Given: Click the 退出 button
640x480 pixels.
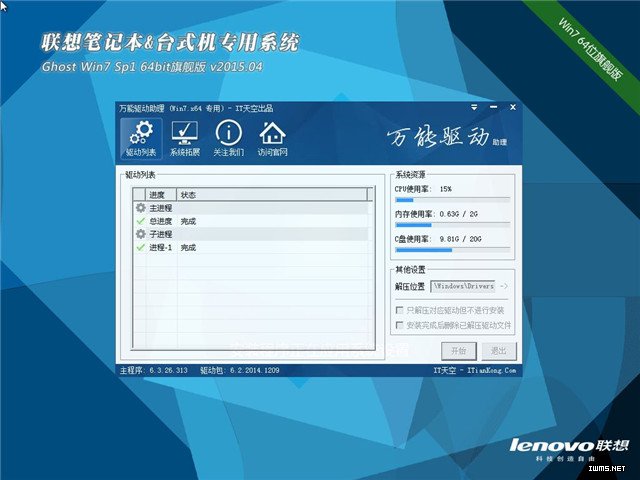Looking at the screenshot, I should pyautogui.click(x=499, y=351).
